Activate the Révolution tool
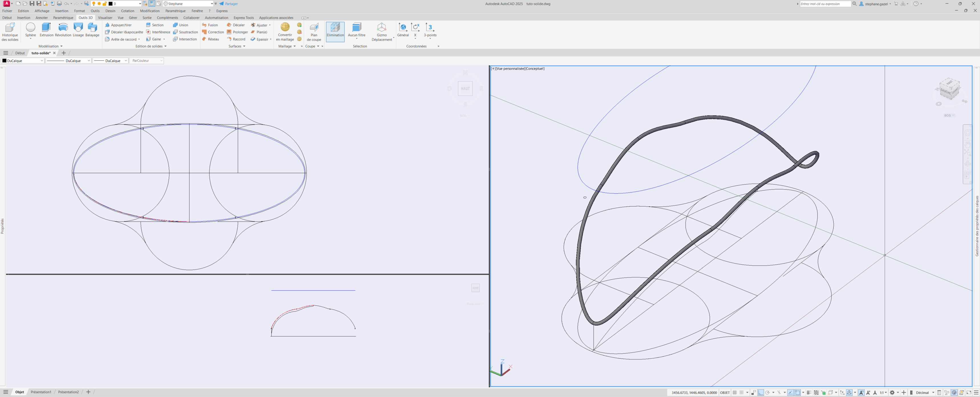 point(63,27)
